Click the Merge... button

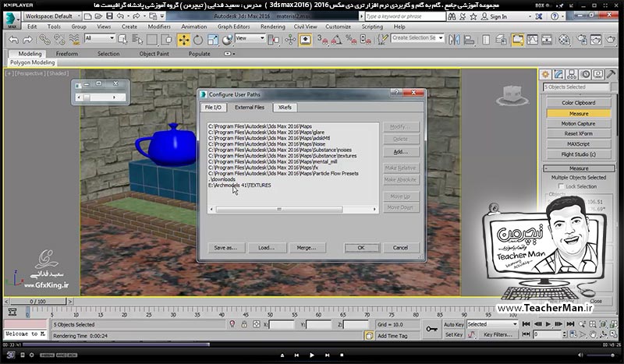(307, 247)
